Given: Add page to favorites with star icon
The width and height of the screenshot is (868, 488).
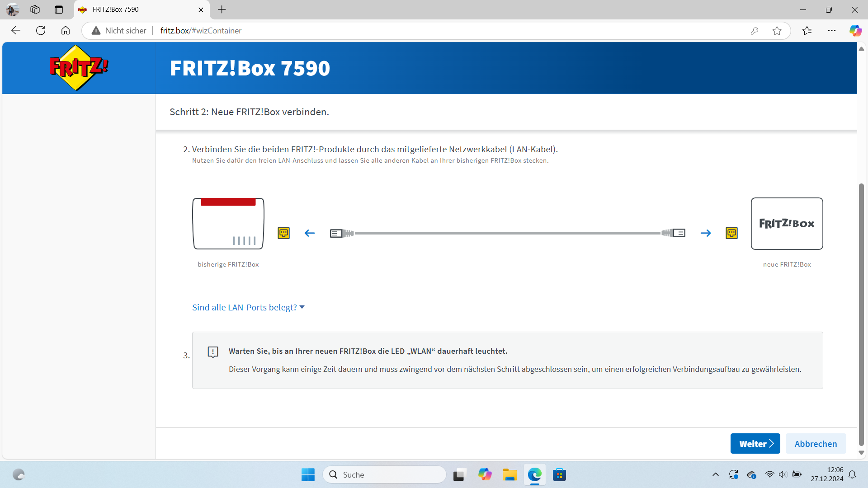Looking at the screenshot, I should click(x=777, y=31).
